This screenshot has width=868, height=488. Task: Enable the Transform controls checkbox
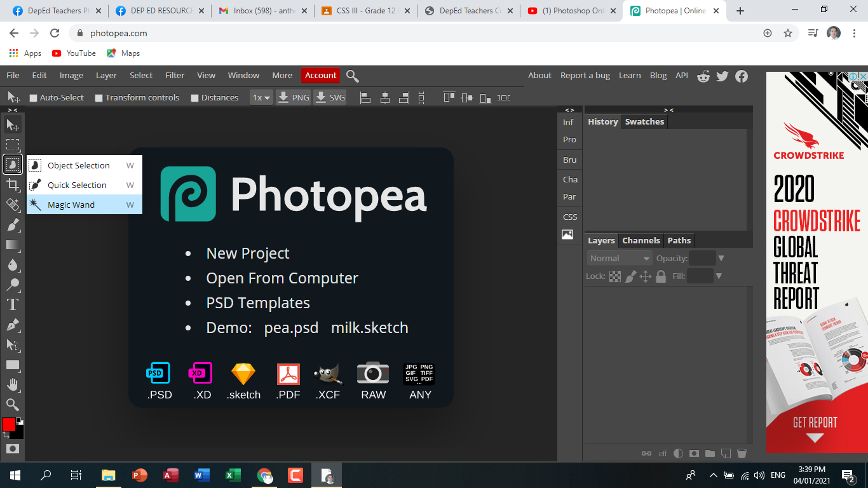click(98, 98)
